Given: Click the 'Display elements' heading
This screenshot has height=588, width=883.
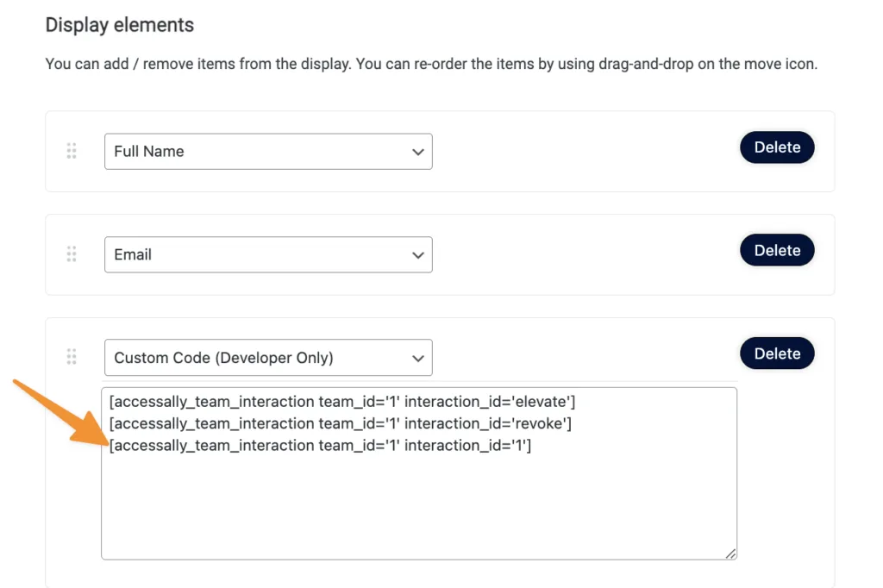Looking at the screenshot, I should (120, 25).
